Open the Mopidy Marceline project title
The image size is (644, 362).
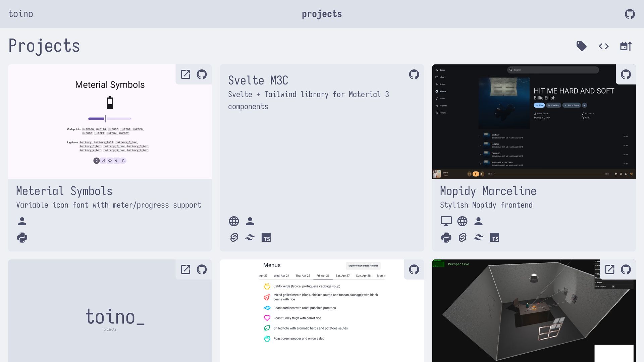tap(488, 191)
